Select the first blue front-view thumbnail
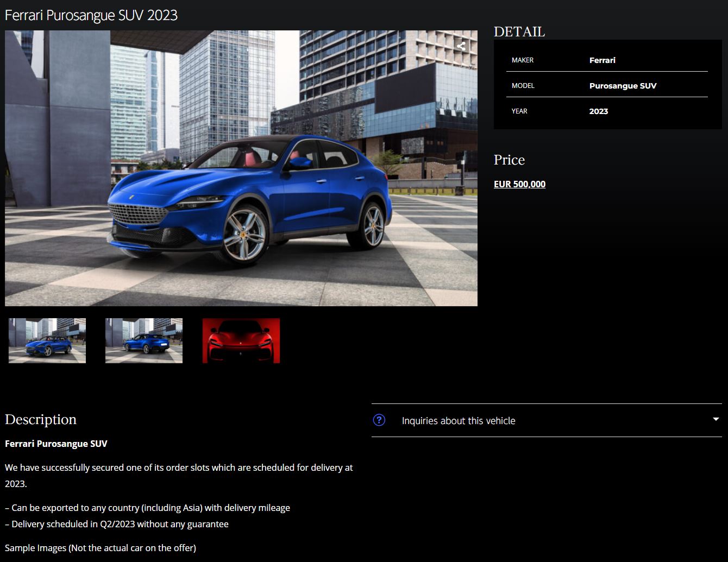The image size is (728, 562). (x=47, y=340)
